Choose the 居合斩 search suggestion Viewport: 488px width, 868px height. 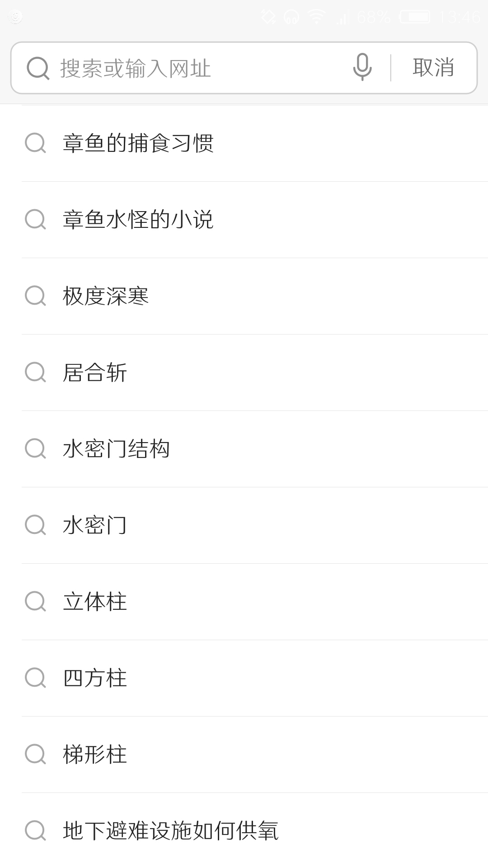[x=95, y=373]
